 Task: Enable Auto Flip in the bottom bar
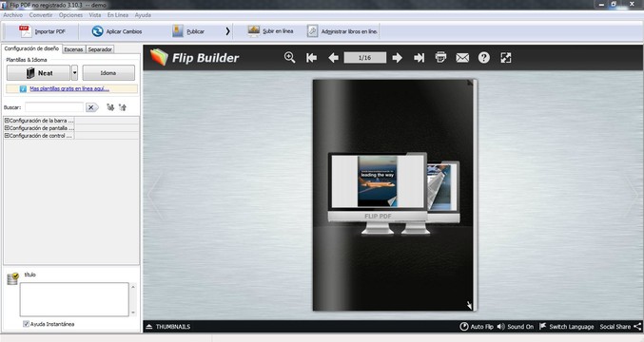[477, 327]
